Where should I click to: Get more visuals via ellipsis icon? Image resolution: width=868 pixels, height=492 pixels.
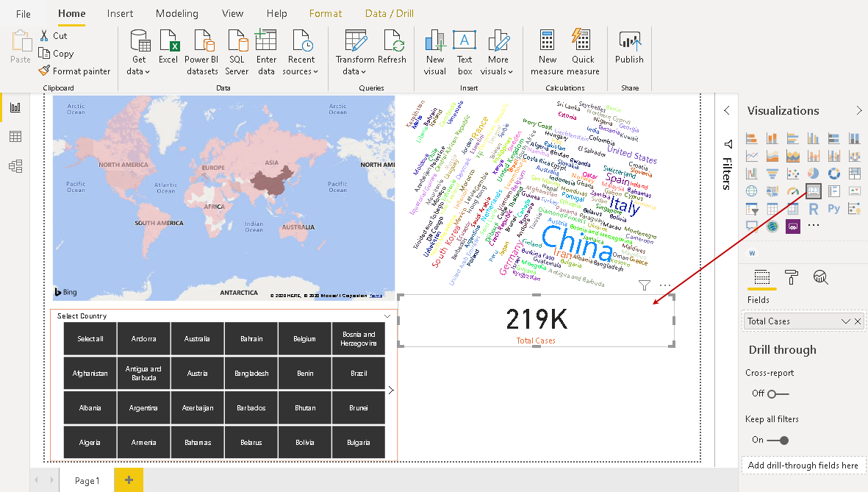click(x=813, y=226)
